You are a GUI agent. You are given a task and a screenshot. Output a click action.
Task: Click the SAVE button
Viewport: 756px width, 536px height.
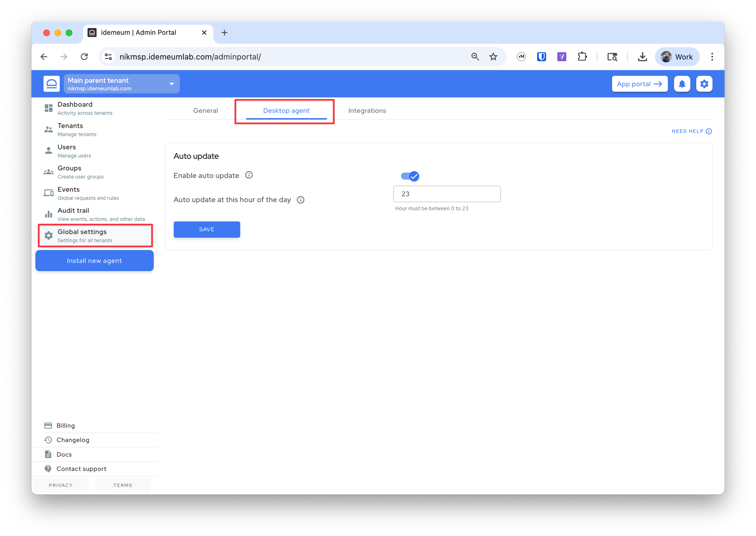tap(207, 229)
